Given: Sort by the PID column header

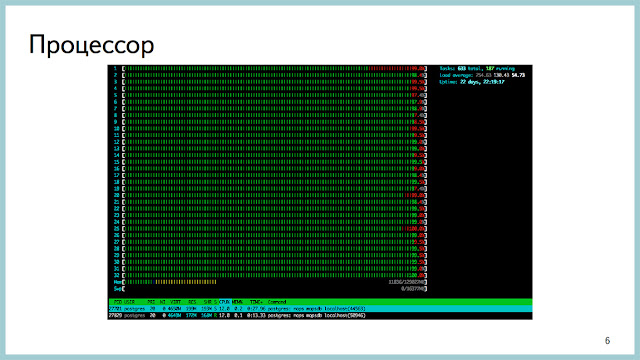Looking at the screenshot, I should [x=118, y=302].
